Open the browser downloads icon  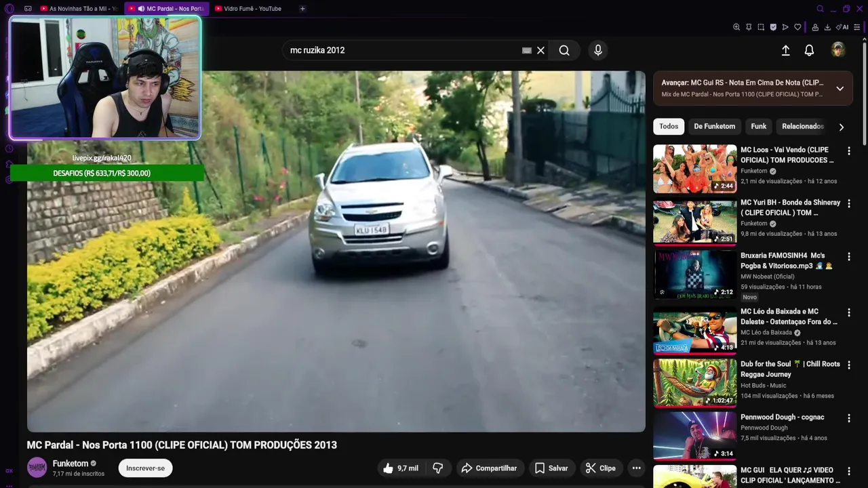[x=827, y=27]
